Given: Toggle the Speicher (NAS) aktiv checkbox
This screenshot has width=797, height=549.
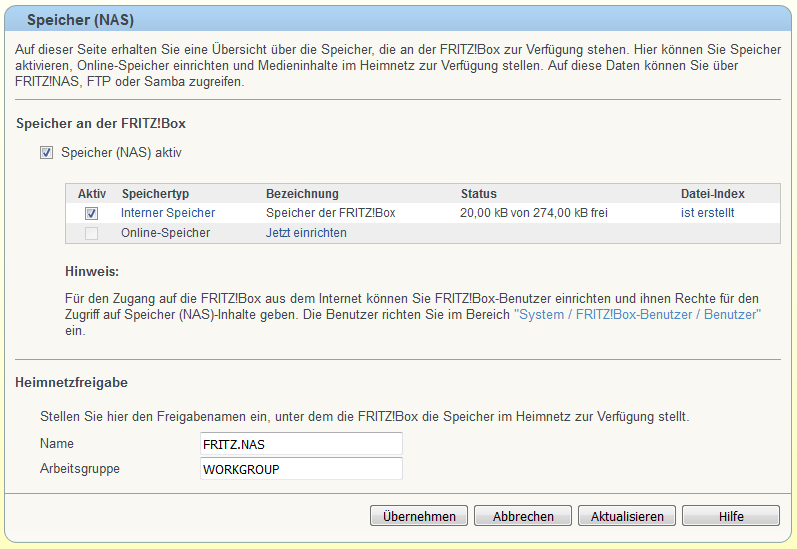Looking at the screenshot, I should pyautogui.click(x=46, y=152).
